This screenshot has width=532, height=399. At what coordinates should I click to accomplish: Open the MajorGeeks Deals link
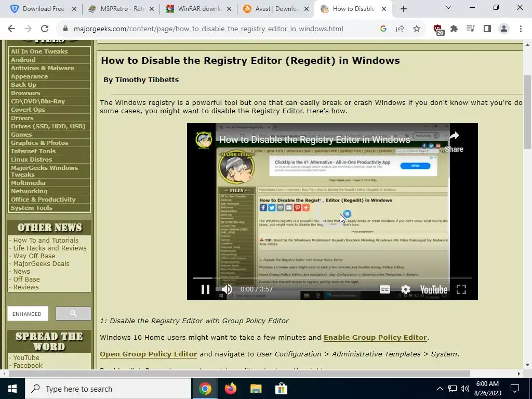41,263
